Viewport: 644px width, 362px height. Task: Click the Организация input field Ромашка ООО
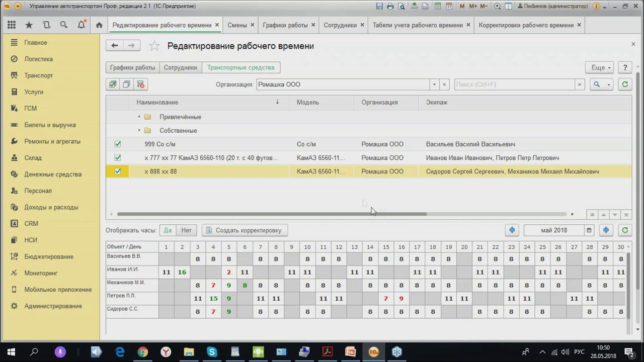point(343,84)
